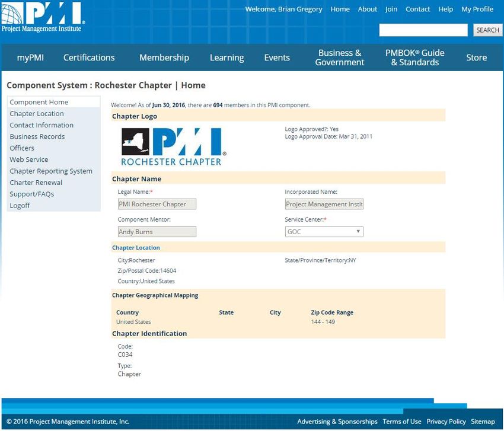Open the Certifications menu
504x431 pixels.
[x=89, y=58]
